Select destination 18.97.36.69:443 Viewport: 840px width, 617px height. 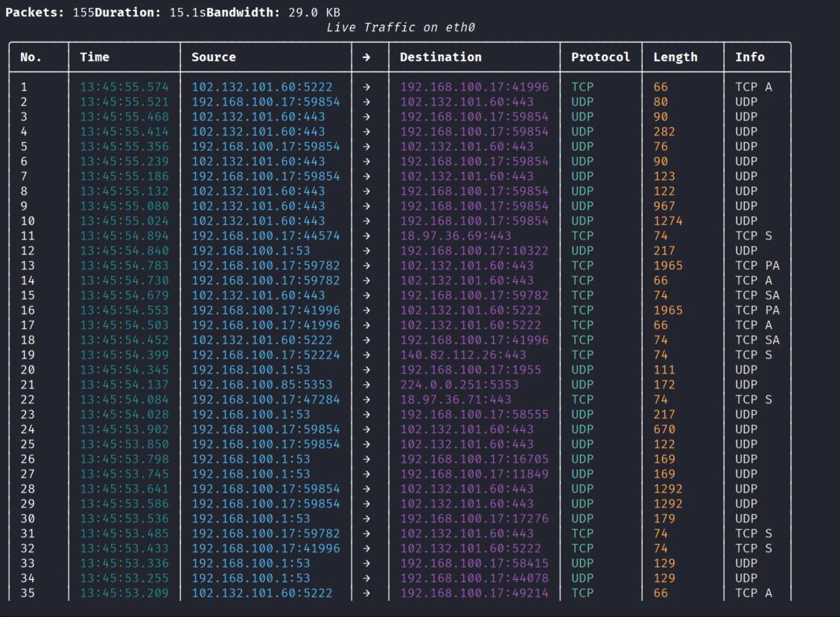point(455,236)
